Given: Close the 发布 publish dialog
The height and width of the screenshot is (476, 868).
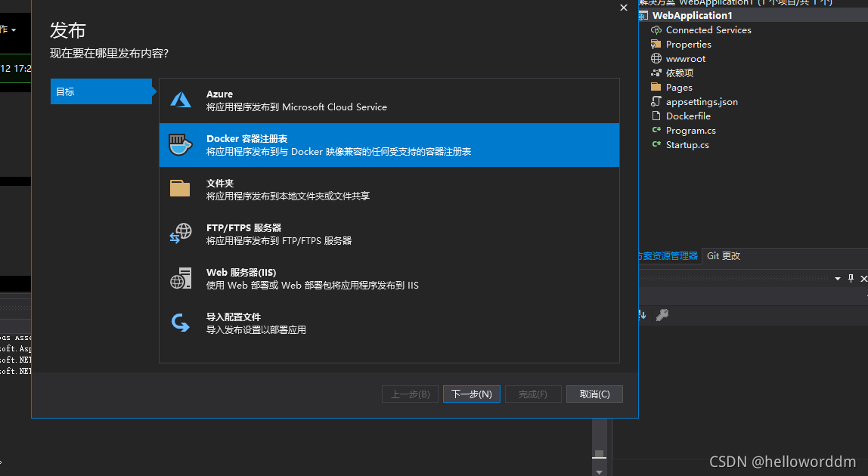Looking at the screenshot, I should pyautogui.click(x=624, y=8).
